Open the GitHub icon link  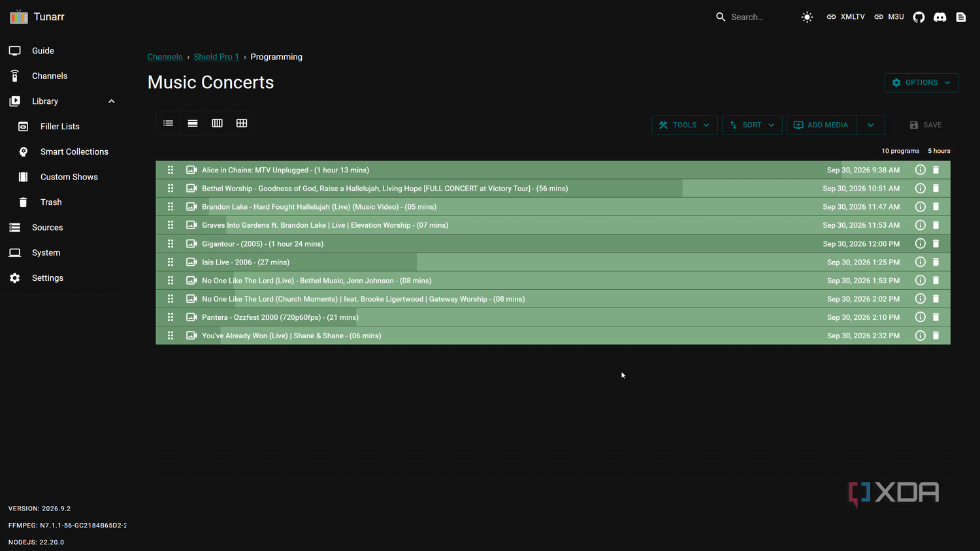pos(919,17)
